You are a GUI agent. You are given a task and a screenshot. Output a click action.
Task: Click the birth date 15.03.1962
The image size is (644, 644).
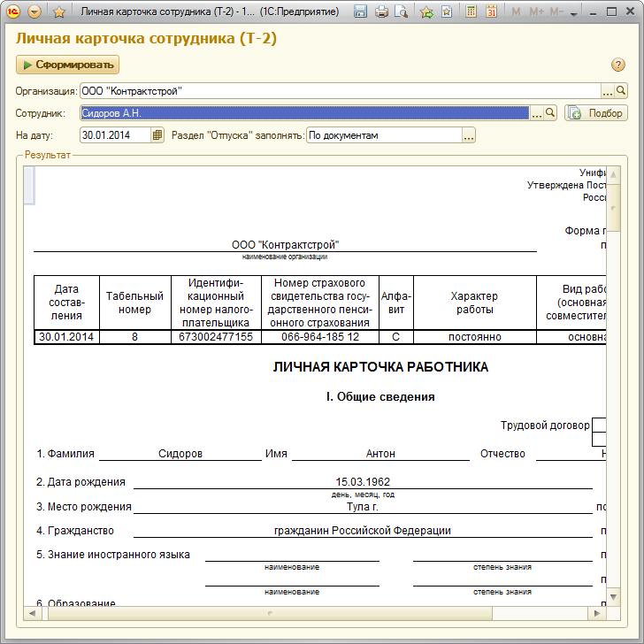pyautogui.click(x=363, y=481)
